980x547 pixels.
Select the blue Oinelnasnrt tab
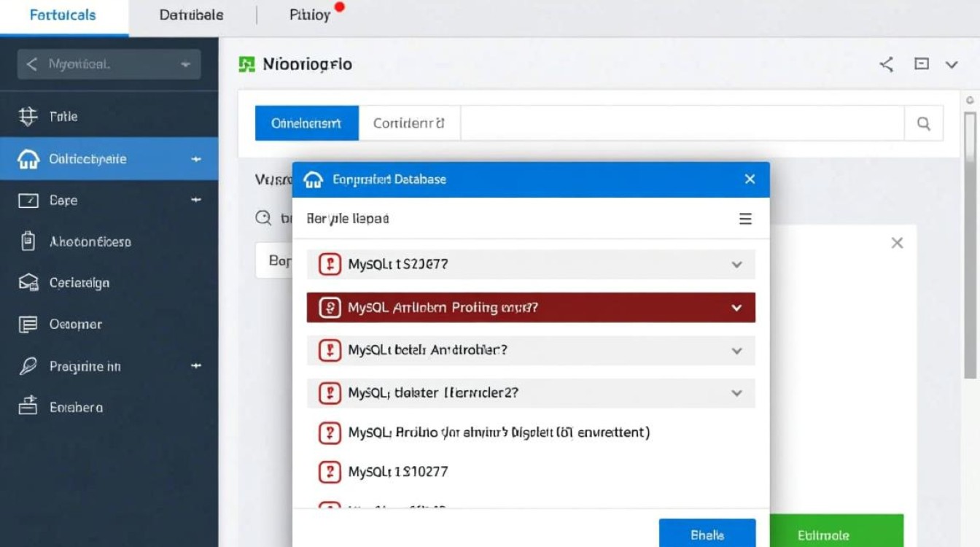click(306, 123)
